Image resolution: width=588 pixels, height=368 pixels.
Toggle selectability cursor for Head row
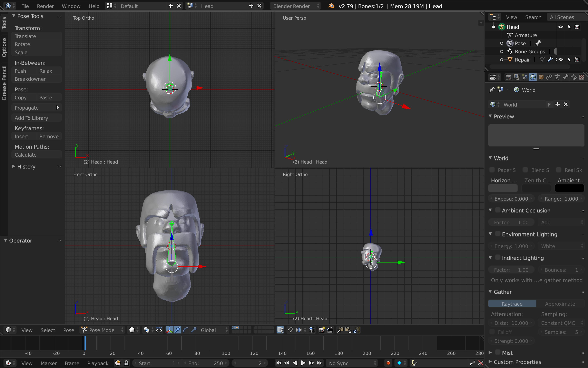click(569, 27)
